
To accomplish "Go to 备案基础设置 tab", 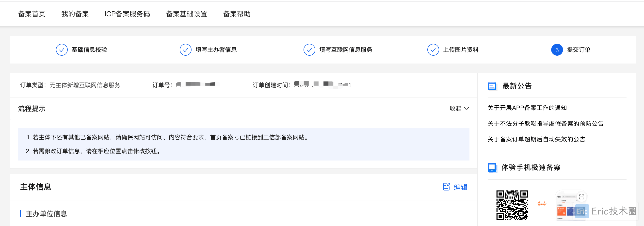I will click(x=187, y=14).
